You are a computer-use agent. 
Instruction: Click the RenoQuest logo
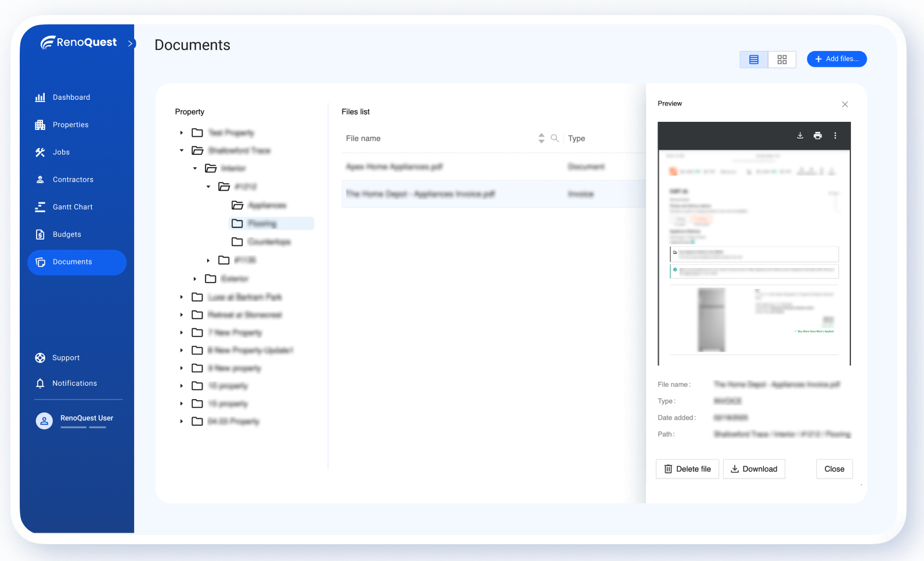(x=78, y=42)
